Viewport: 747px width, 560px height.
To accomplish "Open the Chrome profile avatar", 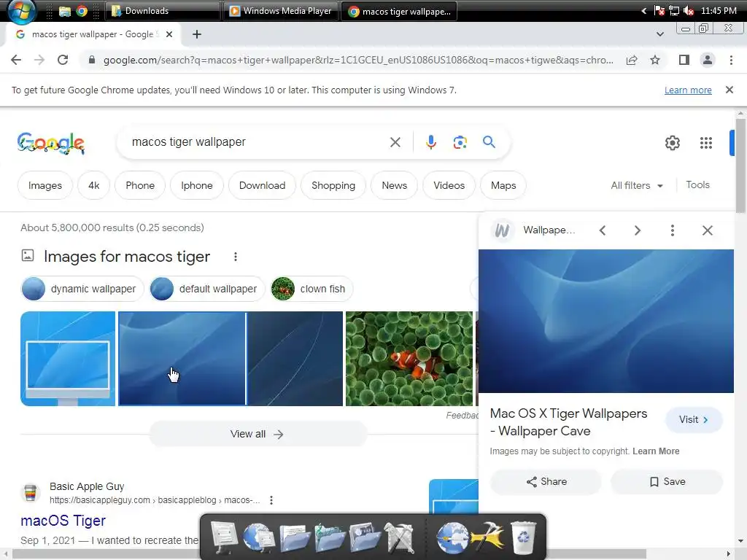I will [x=708, y=60].
